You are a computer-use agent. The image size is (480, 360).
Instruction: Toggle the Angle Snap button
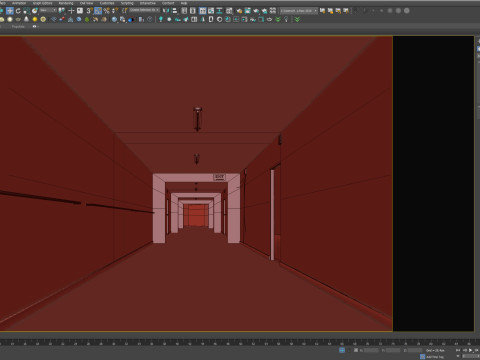click(98, 11)
